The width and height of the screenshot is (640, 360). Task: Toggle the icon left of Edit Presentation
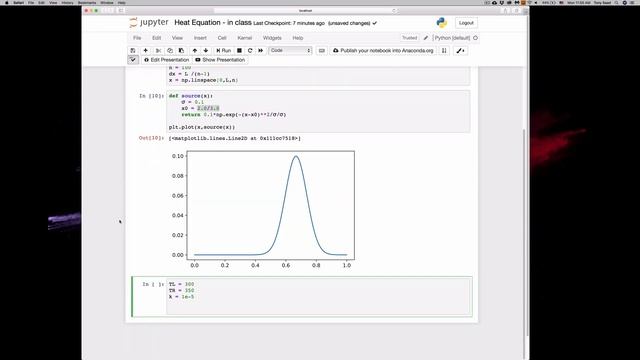point(133,60)
